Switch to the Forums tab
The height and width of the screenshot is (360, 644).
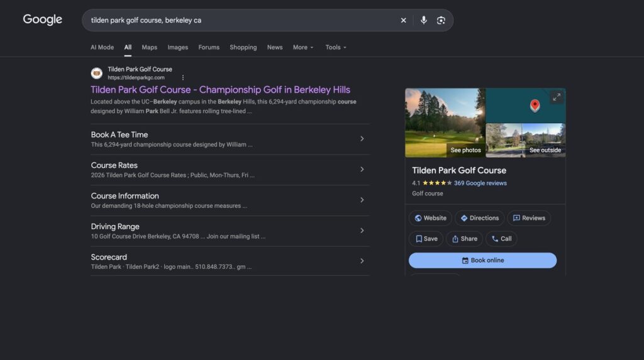click(x=209, y=47)
